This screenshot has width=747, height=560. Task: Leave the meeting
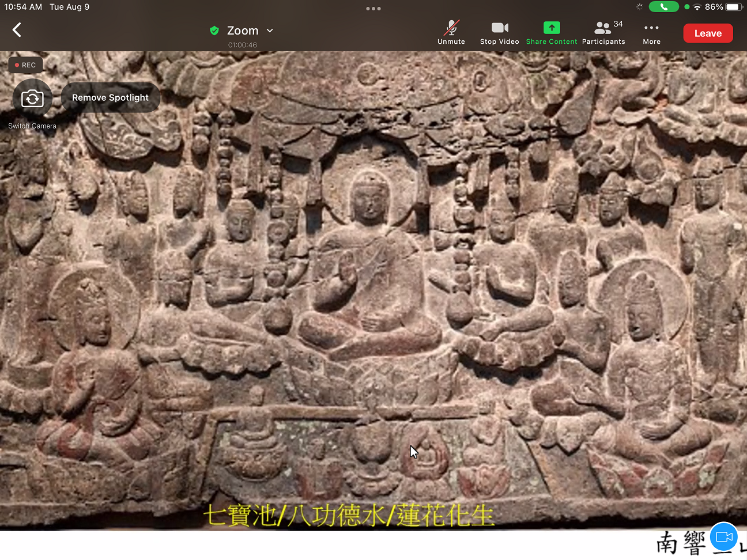(x=708, y=33)
